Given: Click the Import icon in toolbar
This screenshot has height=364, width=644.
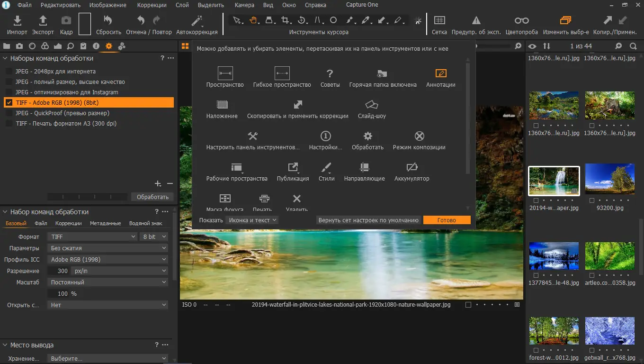Looking at the screenshot, I should coord(17,21).
